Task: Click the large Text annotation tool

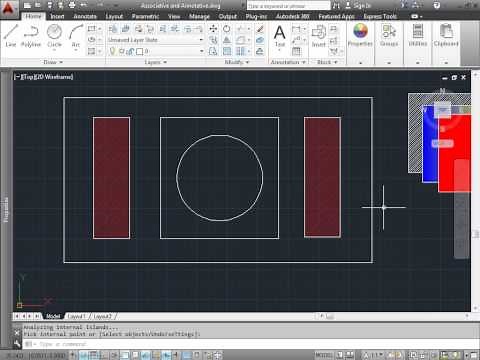Action: (279, 36)
